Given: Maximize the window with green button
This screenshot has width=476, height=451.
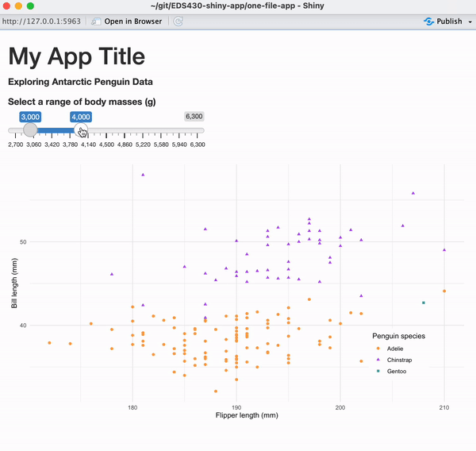Looking at the screenshot, I should click(x=30, y=6).
